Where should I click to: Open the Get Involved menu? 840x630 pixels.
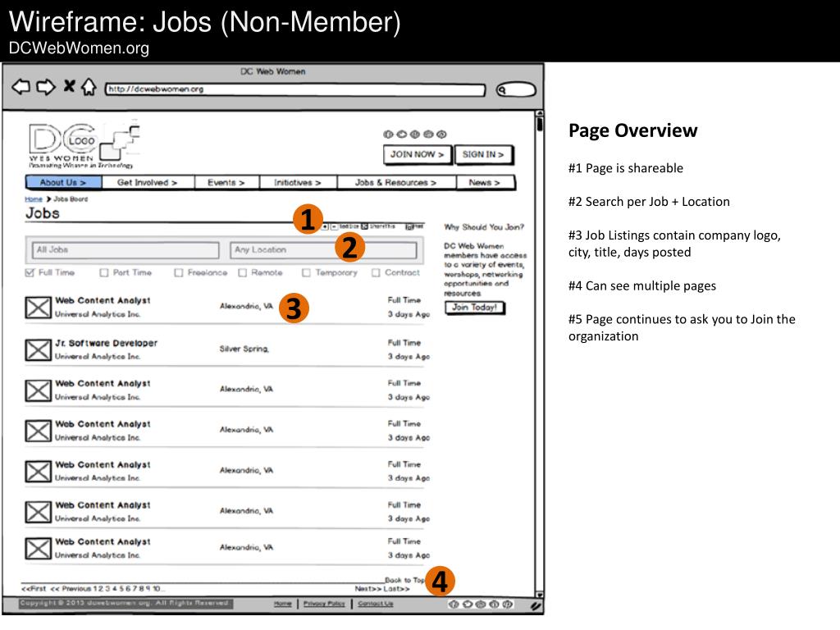tap(147, 183)
